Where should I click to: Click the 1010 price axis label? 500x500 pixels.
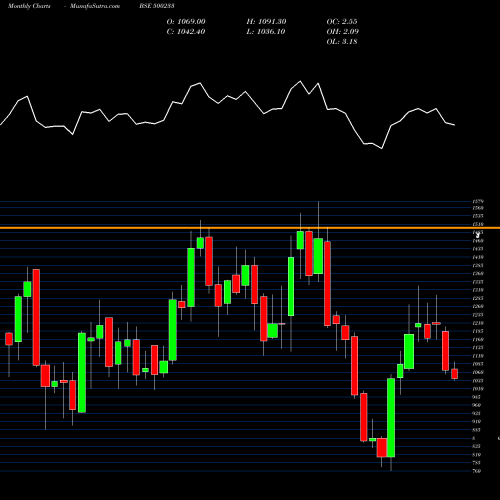click(478, 389)
